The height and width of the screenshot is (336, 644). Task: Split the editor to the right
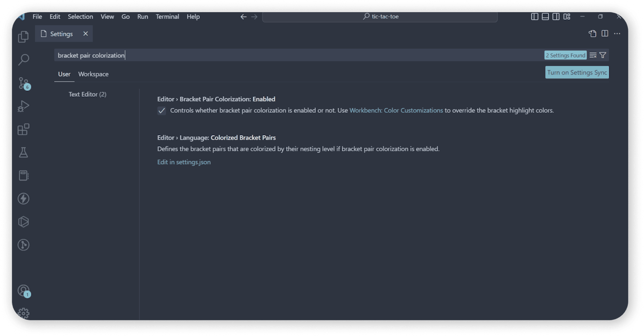[605, 34]
